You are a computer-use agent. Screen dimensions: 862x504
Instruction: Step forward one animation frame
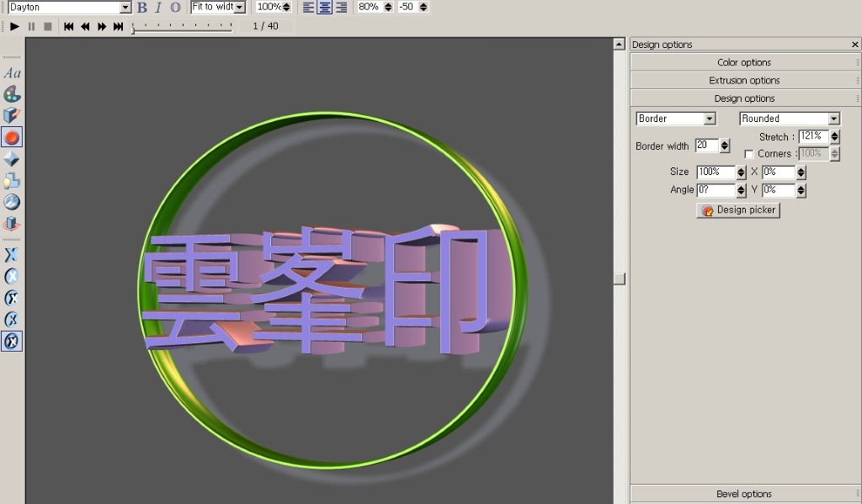pos(102,26)
